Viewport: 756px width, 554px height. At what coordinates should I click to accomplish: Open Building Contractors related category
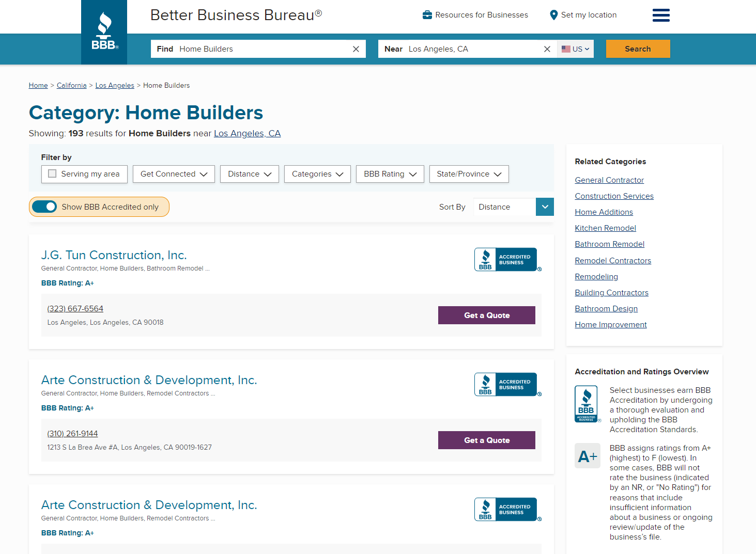click(x=612, y=293)
